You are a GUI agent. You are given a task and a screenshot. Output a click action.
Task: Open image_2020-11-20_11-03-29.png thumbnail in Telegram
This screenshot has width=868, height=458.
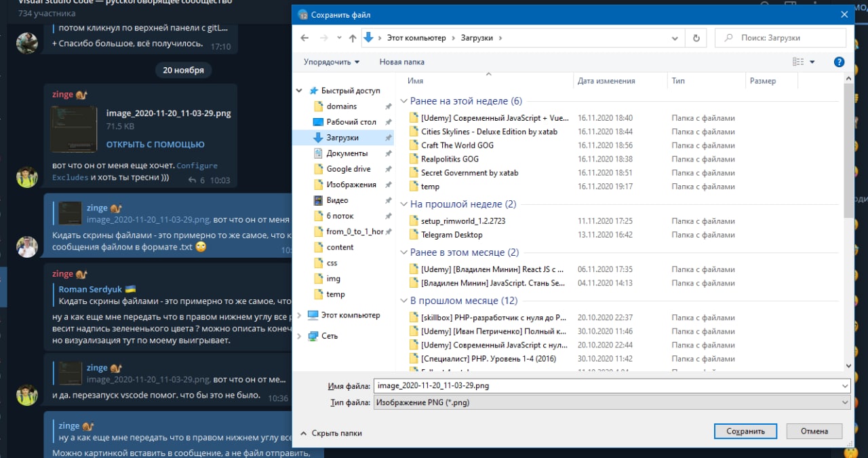tap(75, 129)
